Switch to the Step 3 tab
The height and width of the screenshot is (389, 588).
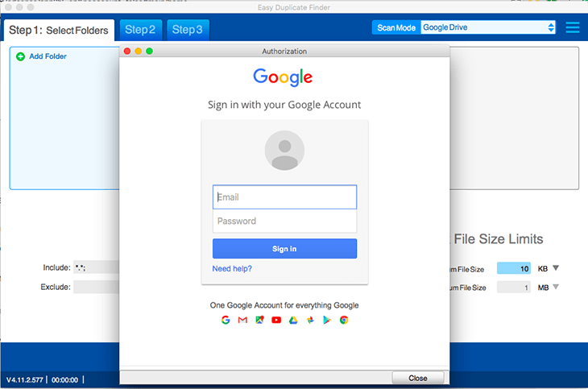tap(188, 30)
